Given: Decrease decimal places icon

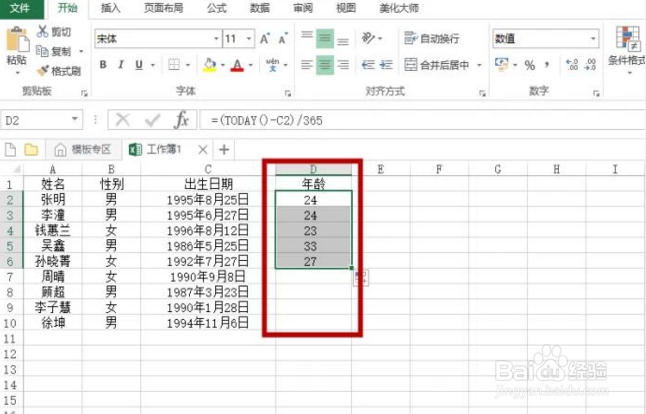Looking at the screenshot, I should click(590, 65).
